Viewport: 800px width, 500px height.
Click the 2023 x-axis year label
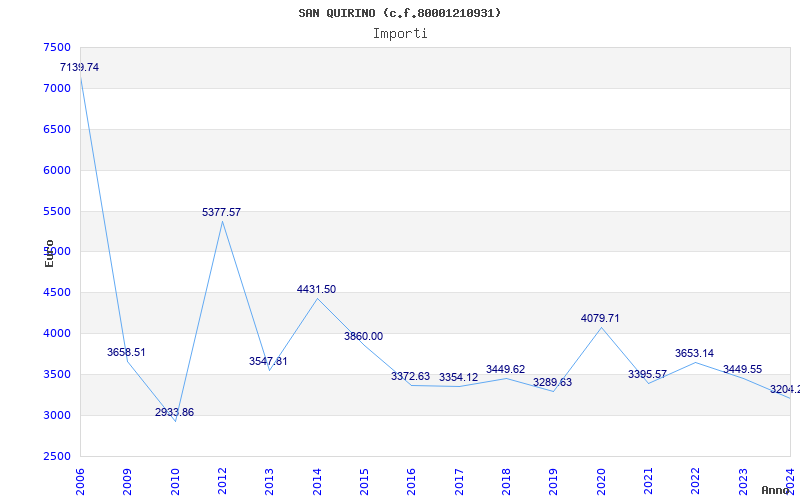coord(743,482)
